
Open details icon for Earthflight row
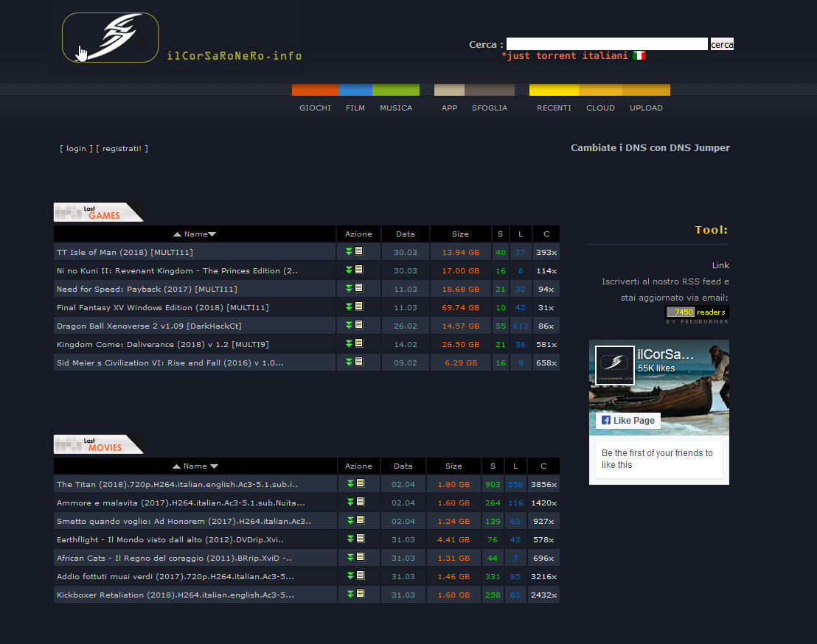point(361,539)
